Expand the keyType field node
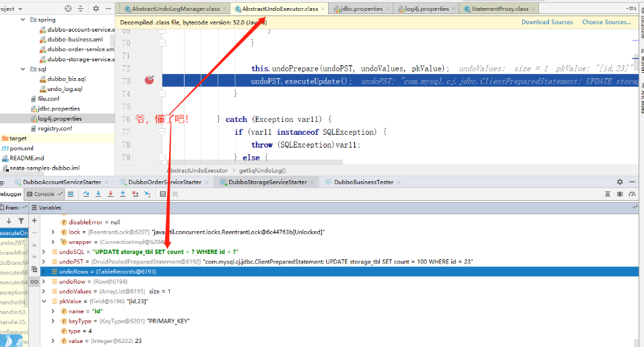 tap(53, 321)
